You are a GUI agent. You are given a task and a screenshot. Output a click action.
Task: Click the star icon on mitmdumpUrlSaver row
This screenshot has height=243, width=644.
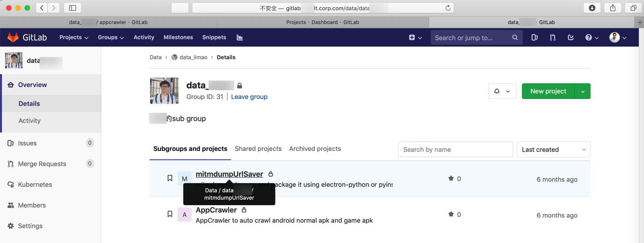click(451, 179)
